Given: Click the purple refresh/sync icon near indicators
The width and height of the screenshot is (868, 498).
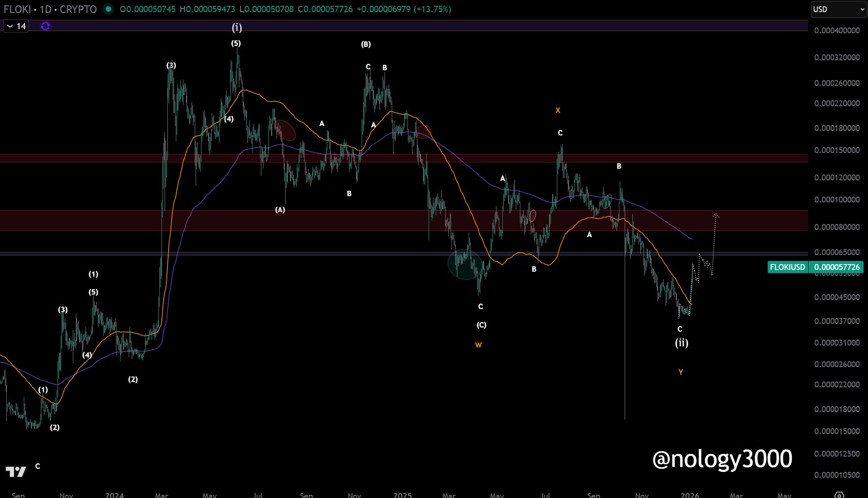Looking at the screenshot, I should tap(45, 26).
